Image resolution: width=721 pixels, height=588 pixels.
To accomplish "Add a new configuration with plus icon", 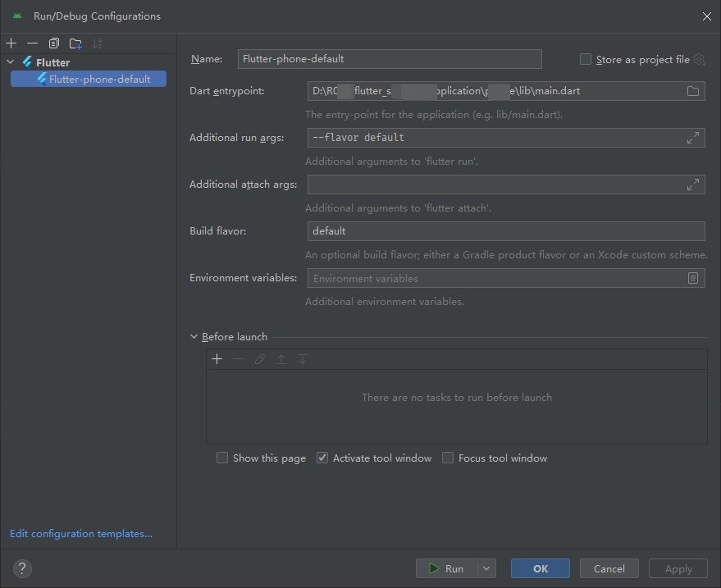I will (x=11, y=43).
